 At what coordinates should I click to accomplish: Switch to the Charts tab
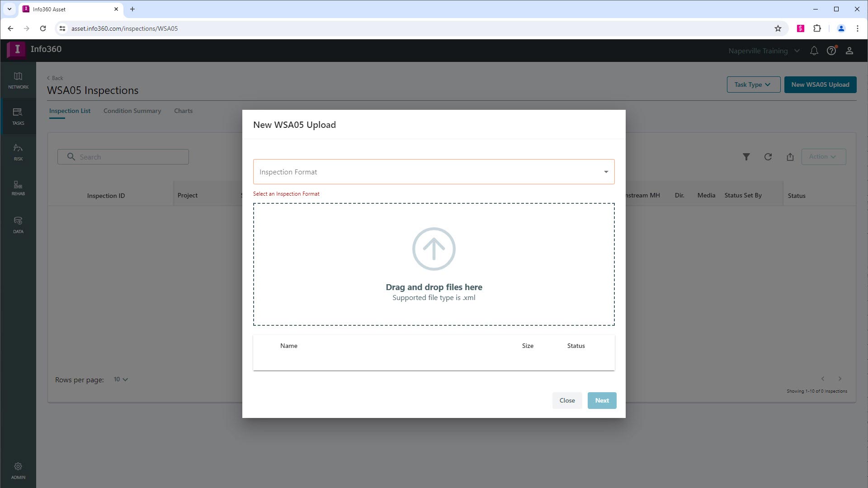point(183,111)
